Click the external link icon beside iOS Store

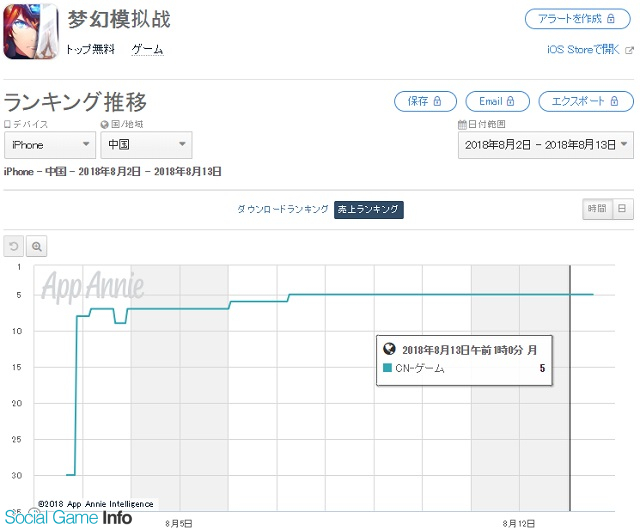[x=629, y=50]
